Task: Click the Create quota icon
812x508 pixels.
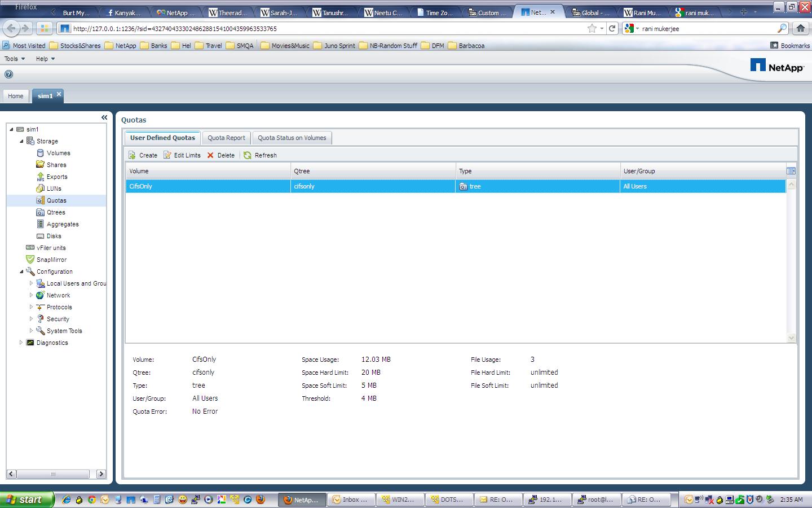Action: (x=132, y=155)
